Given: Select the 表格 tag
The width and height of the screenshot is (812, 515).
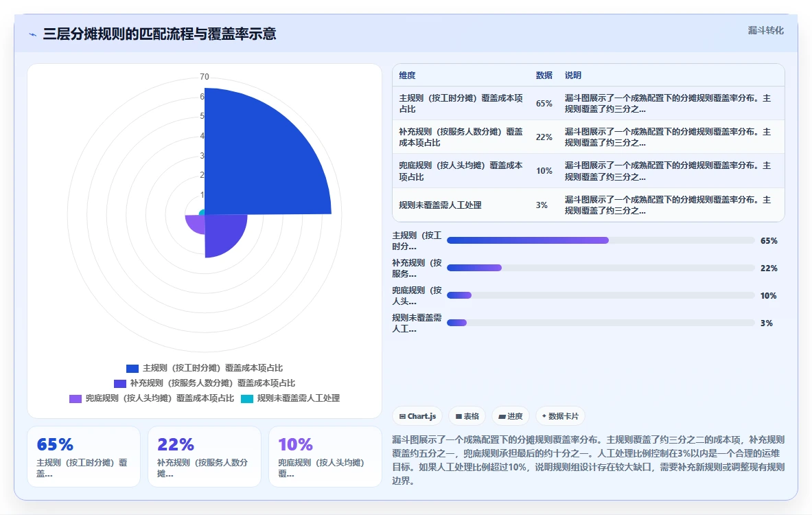Looking at the screenshot, I should [467, 416].
